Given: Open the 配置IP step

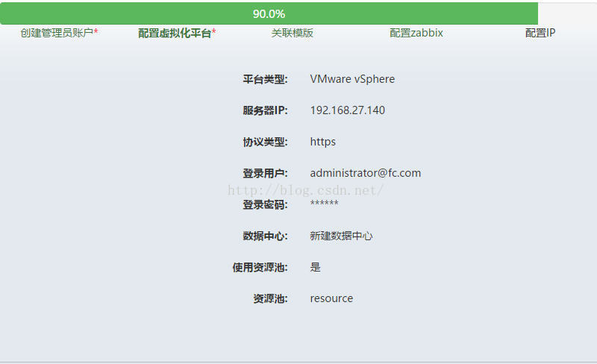Looking at the screenshot, I should [x=540, y=33].
